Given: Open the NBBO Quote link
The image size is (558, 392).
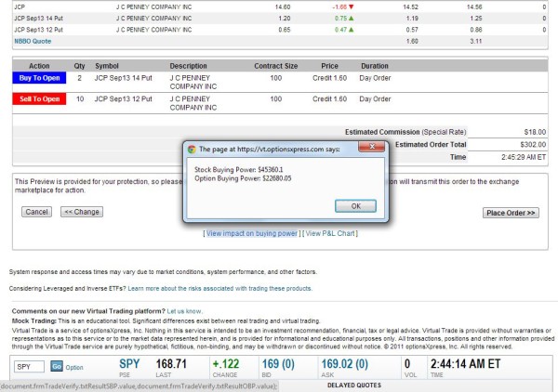Looking at the screenshot, I should click(33, 41).
